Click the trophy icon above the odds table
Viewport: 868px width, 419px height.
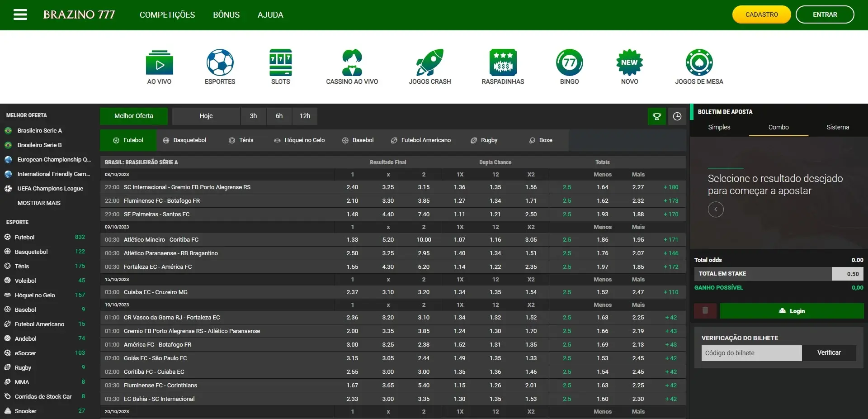pyautogui.click(x=656, y=116)
